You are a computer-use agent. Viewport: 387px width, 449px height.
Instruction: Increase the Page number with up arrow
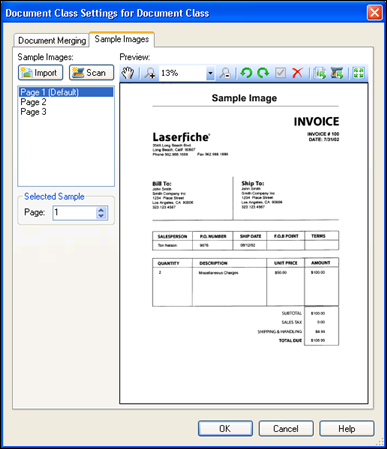pos(101,210)
